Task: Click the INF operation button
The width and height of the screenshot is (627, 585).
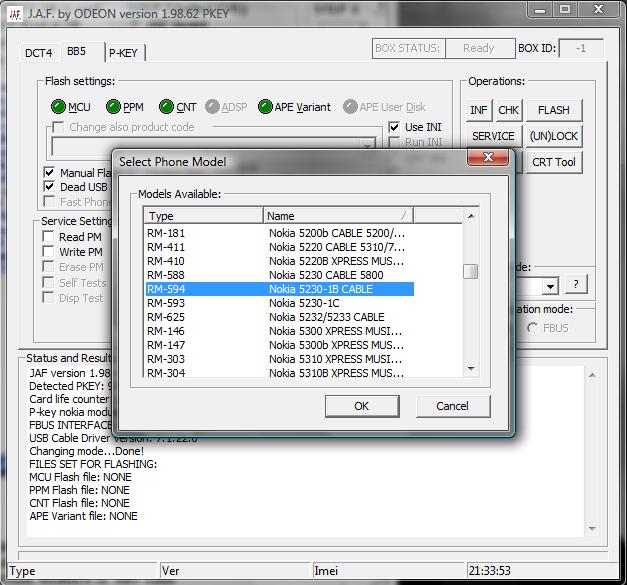Action: pyautogui.click(x=479, y=110)
